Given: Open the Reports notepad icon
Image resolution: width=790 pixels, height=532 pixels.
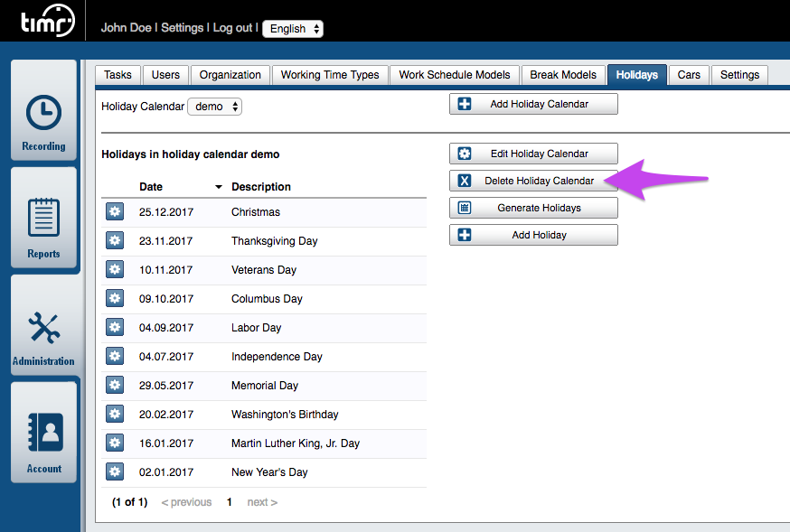Looking at the screenshot, I should [x=43, y=218].
